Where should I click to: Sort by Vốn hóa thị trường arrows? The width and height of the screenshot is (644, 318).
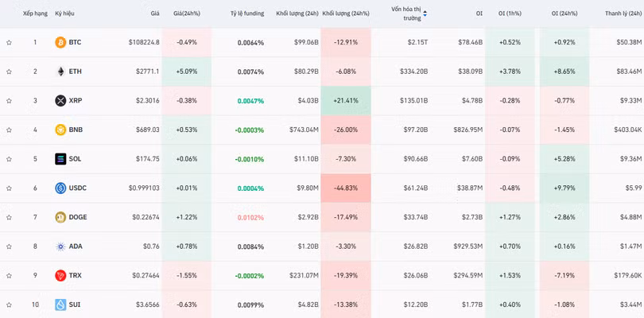click(x=425, y=14)
